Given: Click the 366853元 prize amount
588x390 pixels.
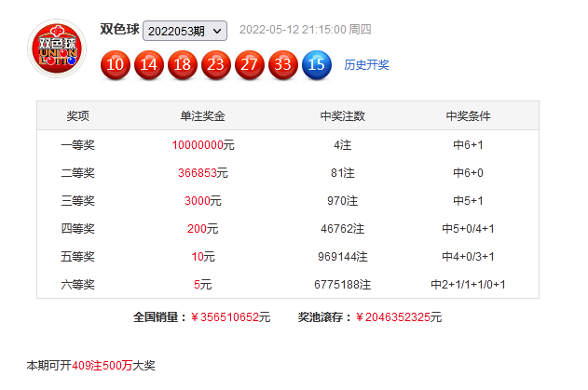Looking at the screenshot, I should click(x=203, y=173).
